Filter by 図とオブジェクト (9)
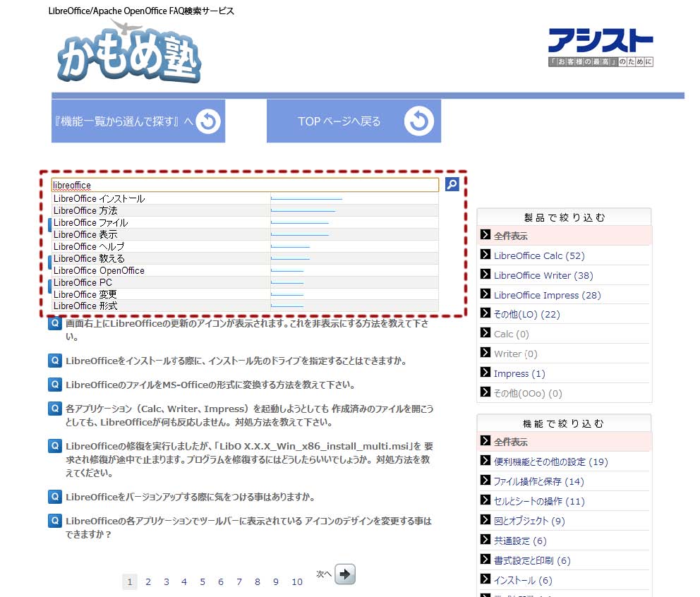 [529, 521]
